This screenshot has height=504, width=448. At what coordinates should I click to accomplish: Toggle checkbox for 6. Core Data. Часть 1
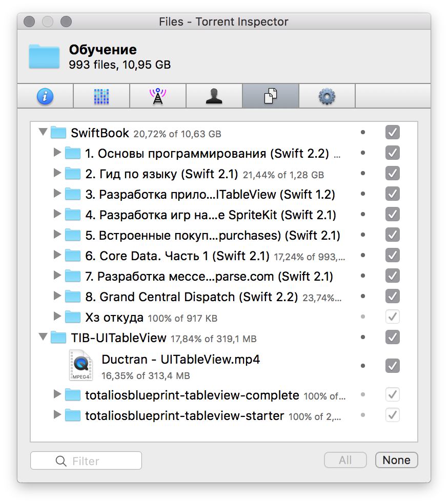coord(392,255)
